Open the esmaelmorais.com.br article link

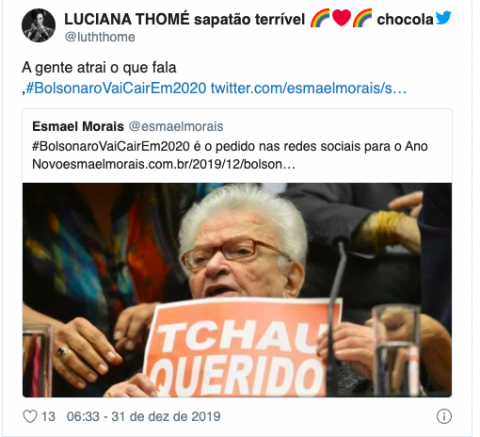click(179, 164)
